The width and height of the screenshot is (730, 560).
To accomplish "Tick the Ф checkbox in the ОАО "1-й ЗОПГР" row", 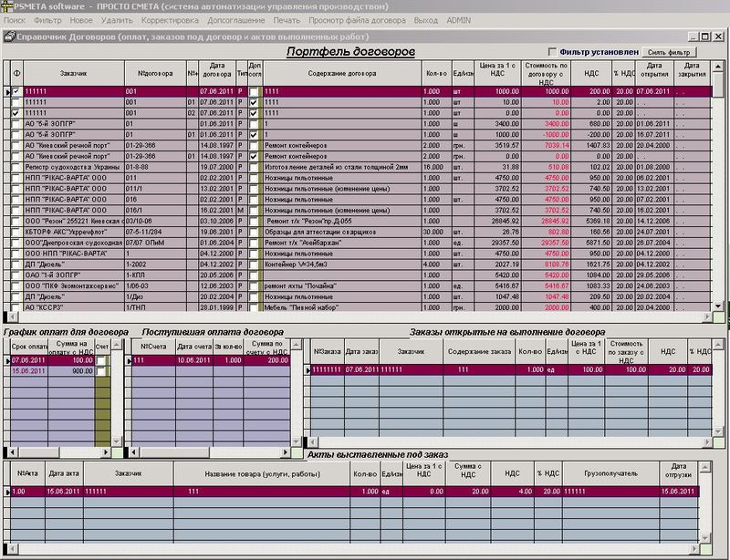I will point(16,275).
